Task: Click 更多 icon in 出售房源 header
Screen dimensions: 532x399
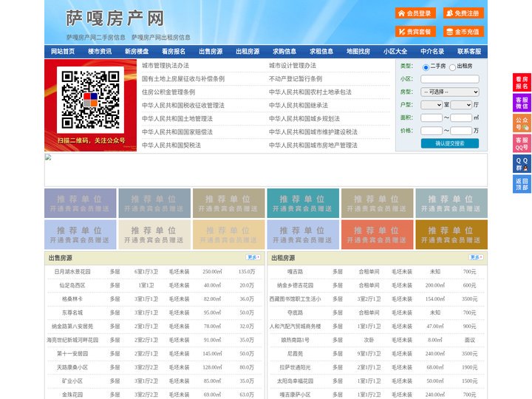Action: pyautogui.click(x=253, y=258)
